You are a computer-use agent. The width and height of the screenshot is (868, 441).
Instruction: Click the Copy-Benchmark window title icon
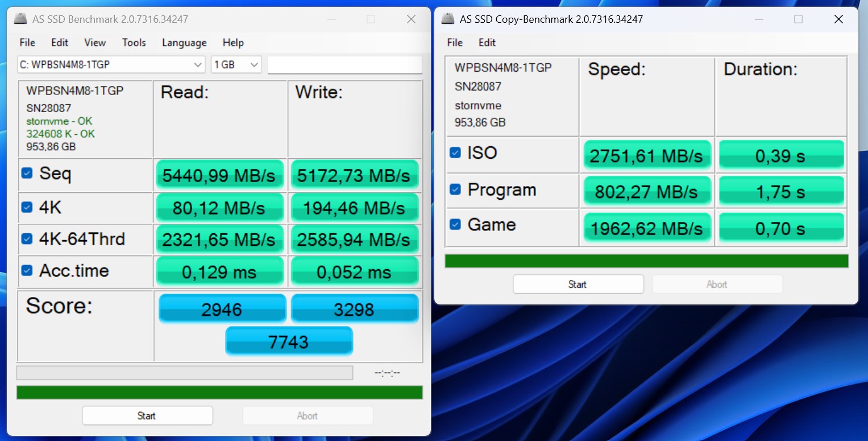(x=448, y=19)
